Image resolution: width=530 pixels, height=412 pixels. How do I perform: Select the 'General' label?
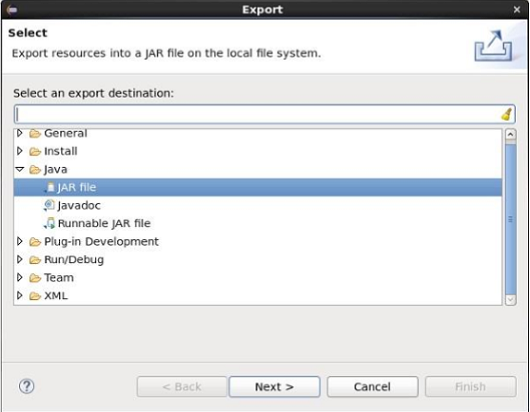pyautogui.click(x=66, y=134)
